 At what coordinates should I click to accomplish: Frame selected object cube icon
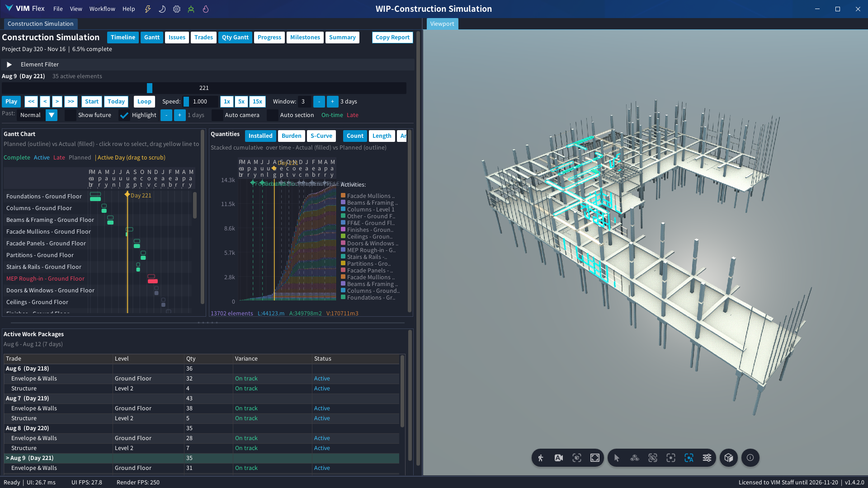(x=577, y=458)
